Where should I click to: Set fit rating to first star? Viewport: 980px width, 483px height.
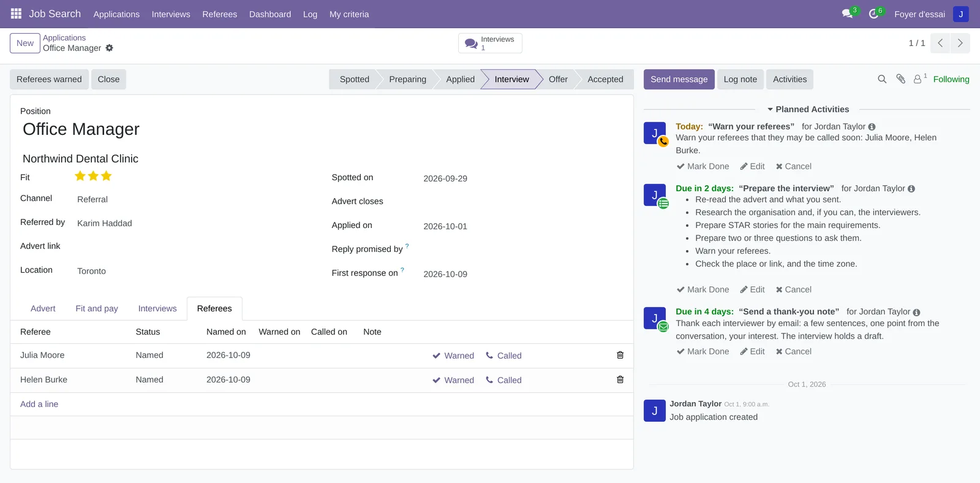tap(80, 177)
